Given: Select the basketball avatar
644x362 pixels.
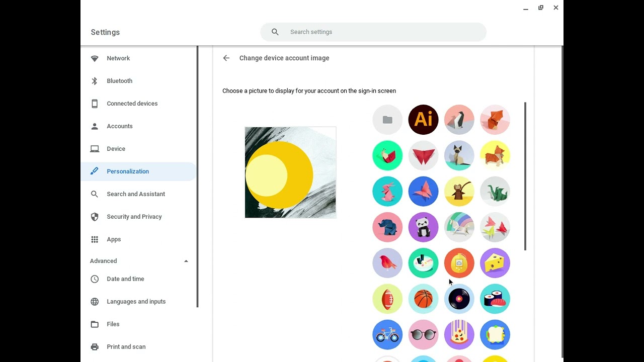Looking at the screenshot, I should 423,299.
